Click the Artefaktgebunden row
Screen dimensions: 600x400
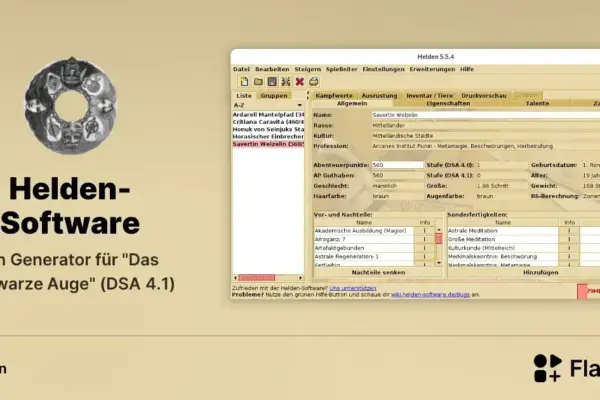point(364,248)
